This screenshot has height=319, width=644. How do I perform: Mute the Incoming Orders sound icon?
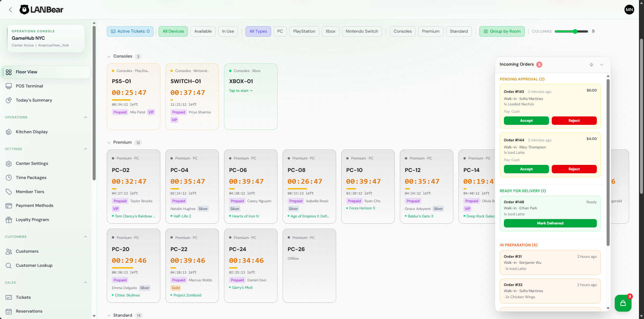(591, 65)
